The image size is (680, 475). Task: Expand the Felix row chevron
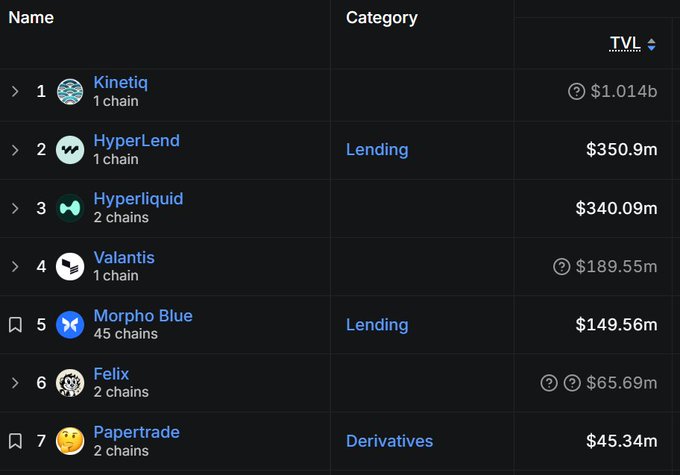pyautogui.click(x=15, y=383)
